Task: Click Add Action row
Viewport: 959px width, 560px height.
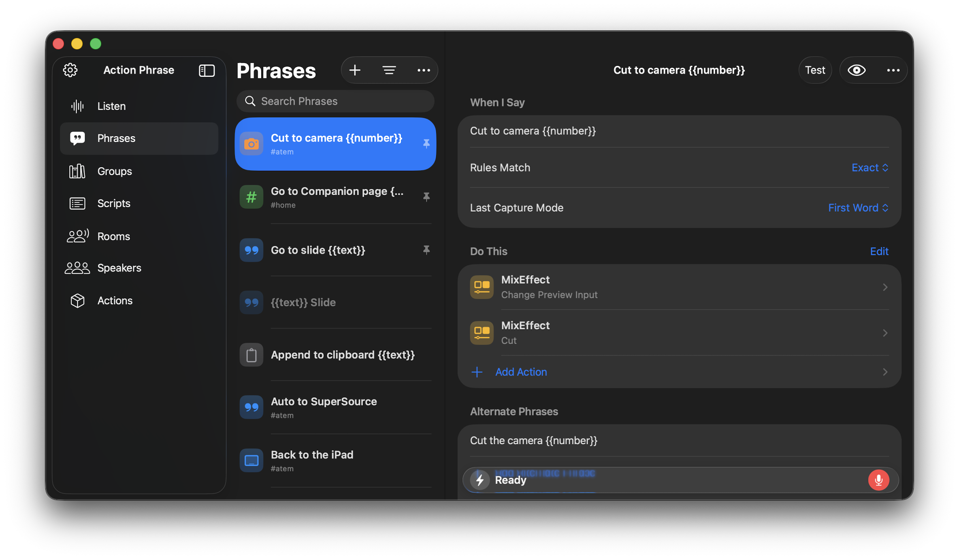Action: 521,372
